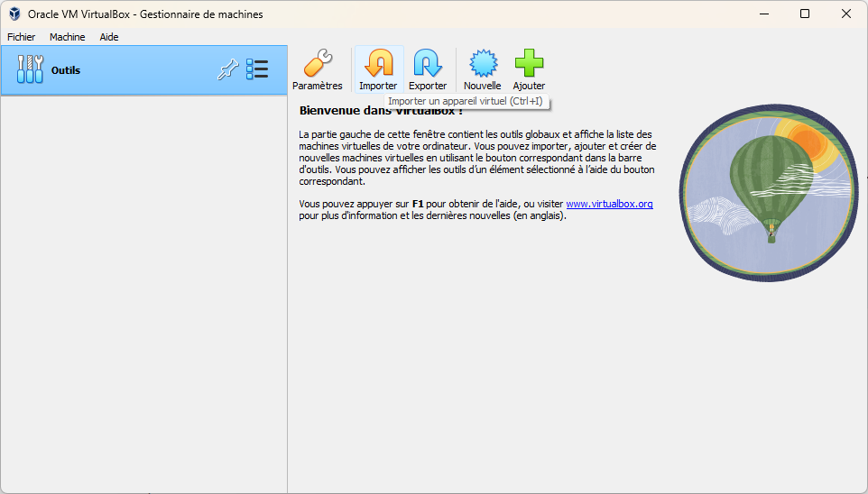Click the pin icon in Outils row

click(227, 70)
